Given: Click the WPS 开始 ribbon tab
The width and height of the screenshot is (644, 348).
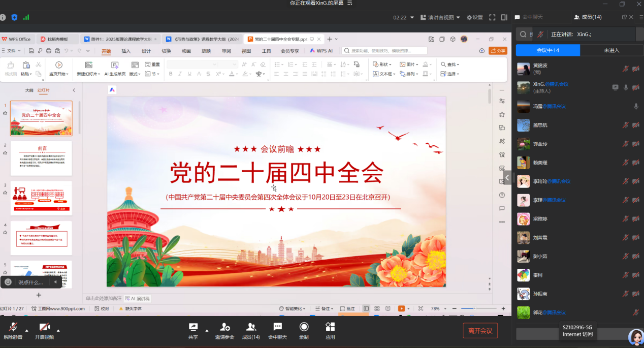Looking at the screenshot, I should (106, 51).
